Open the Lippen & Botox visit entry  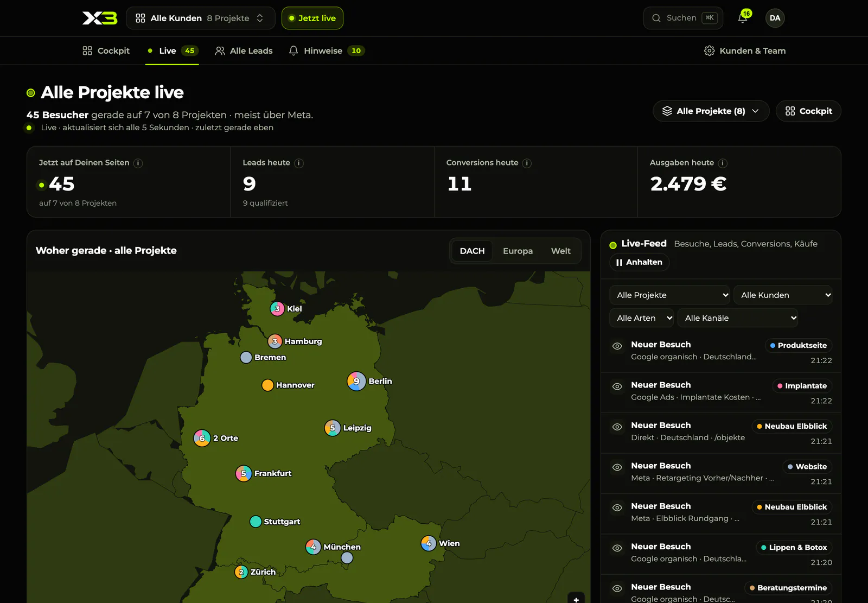coord(720,554)
